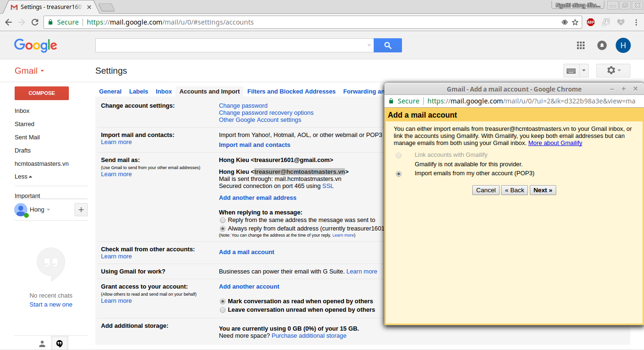Screen dimensions: 644x350
Task: Click the browser forward arrow
Action: (x=22, y=22)
